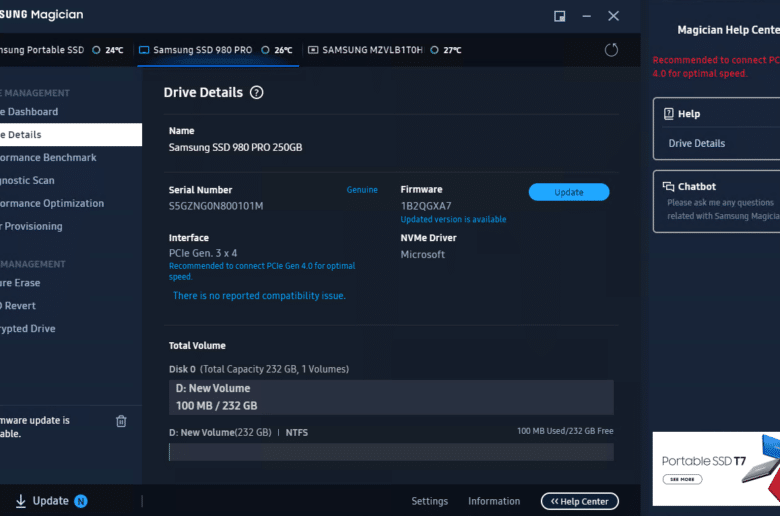
Task: Open Performance Optimization in the sidebar
Action: pos(52,204)
